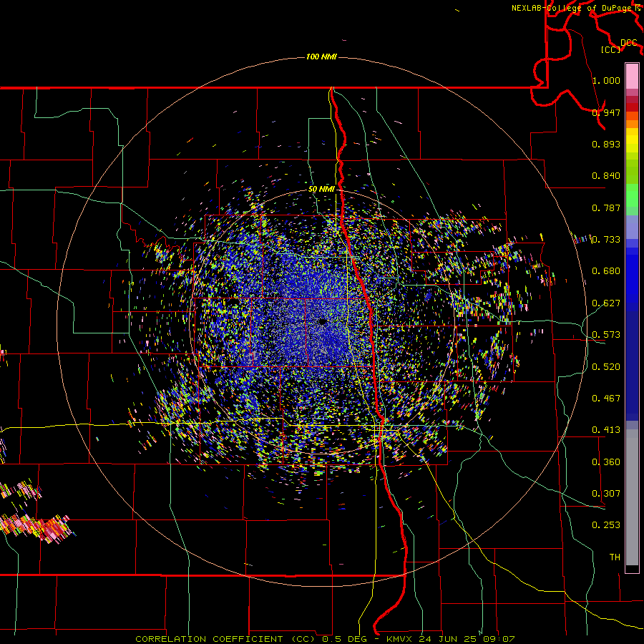Select the 1.000 legend value
Viewport: 644px width, 644px height.
tap(606, 80)
